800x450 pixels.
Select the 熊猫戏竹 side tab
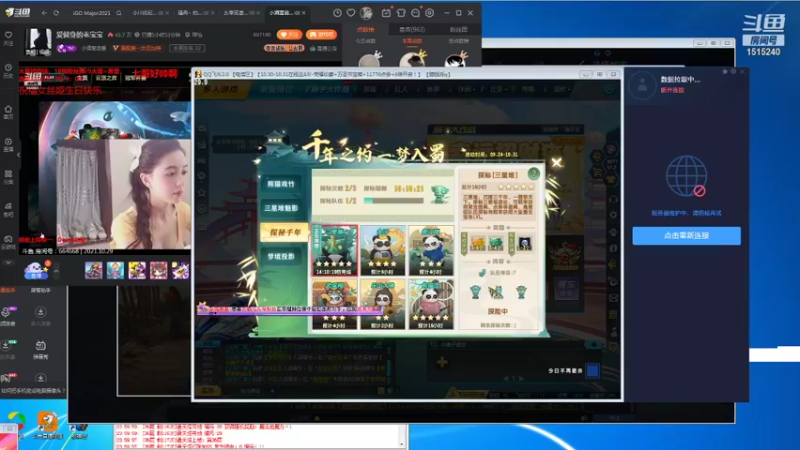(281, 184)
